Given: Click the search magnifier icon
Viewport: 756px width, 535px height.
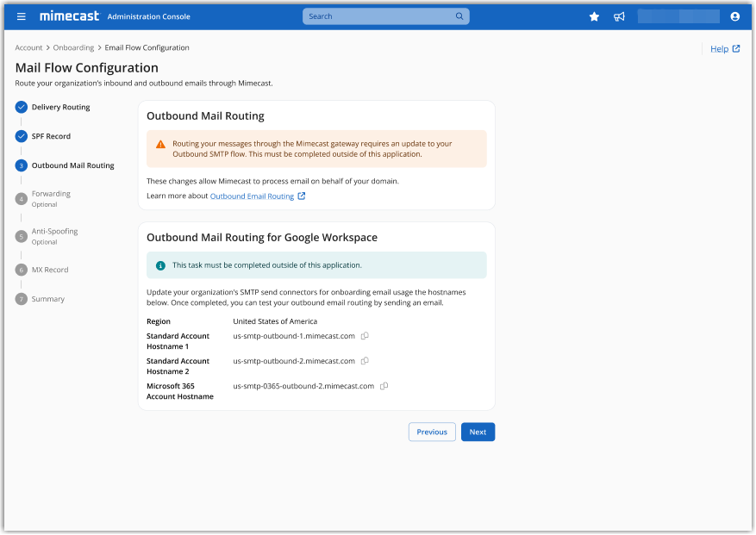Looking at the screenshot, I should click(x=459, y=16).
